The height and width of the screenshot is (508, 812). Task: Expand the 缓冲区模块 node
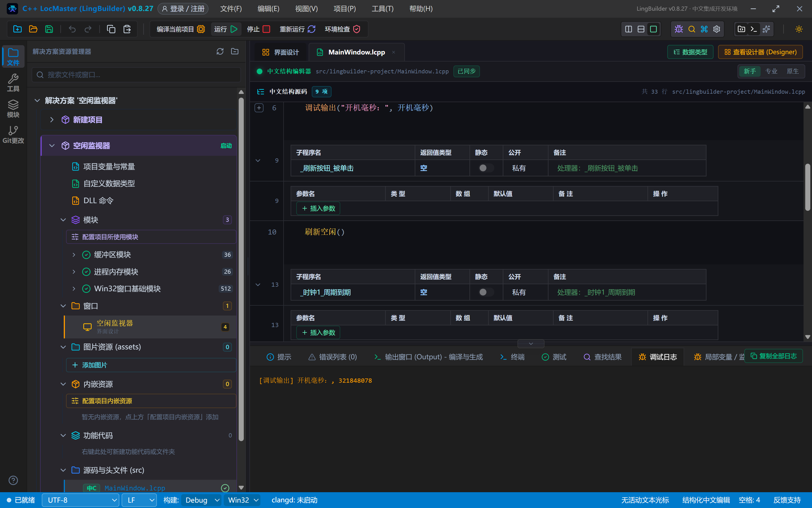click(74, 255)
